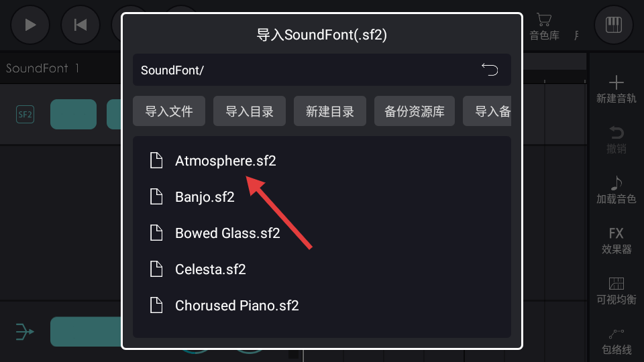Select Banjo.sf2 from the list
644x362 pixels.
coord(205,197)
